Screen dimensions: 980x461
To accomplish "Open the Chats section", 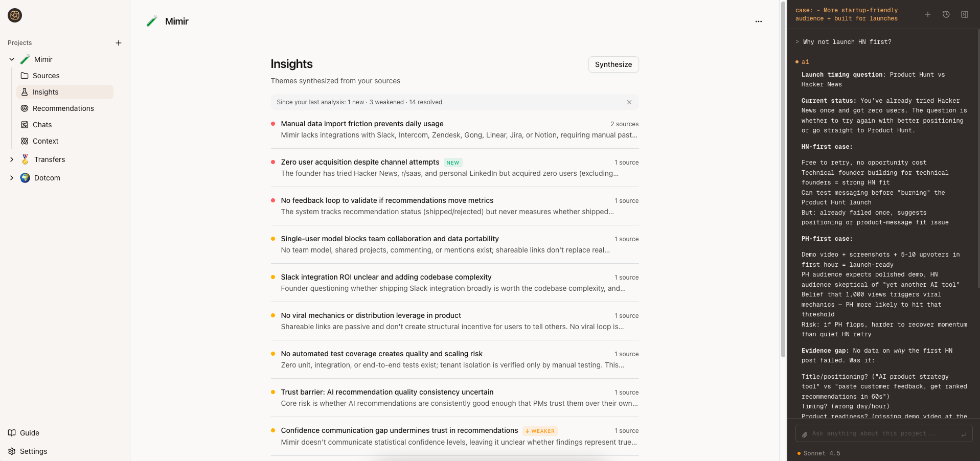I will [41, 125].
